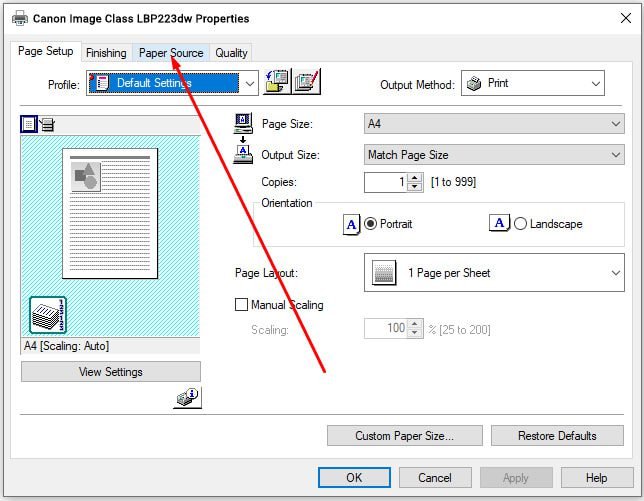The width and height of the screenshot is (644, 501).
Task: Click the printer icon in title bar
Action: (x=20, y=18)
